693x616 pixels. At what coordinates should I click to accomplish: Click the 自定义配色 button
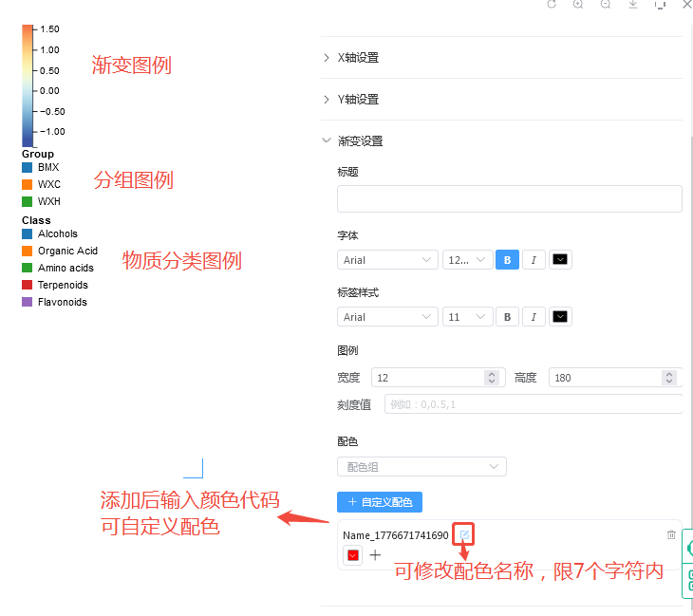[x=380, y=502]
